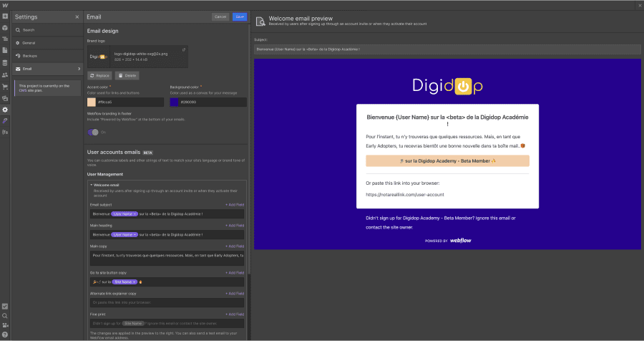Add Field to Main heading
This screenshot has width=644, height=341.
pyautogui.click(x=235, y=226)
